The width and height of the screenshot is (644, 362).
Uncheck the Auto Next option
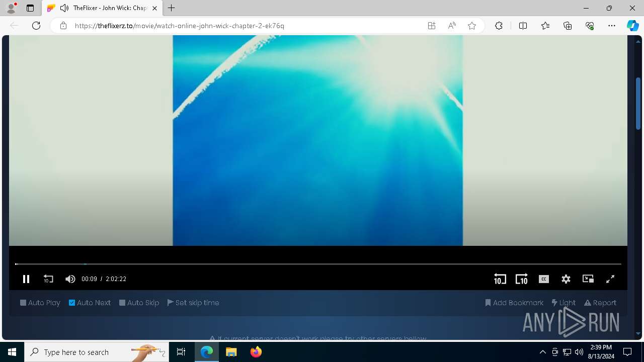coord(90,303)
